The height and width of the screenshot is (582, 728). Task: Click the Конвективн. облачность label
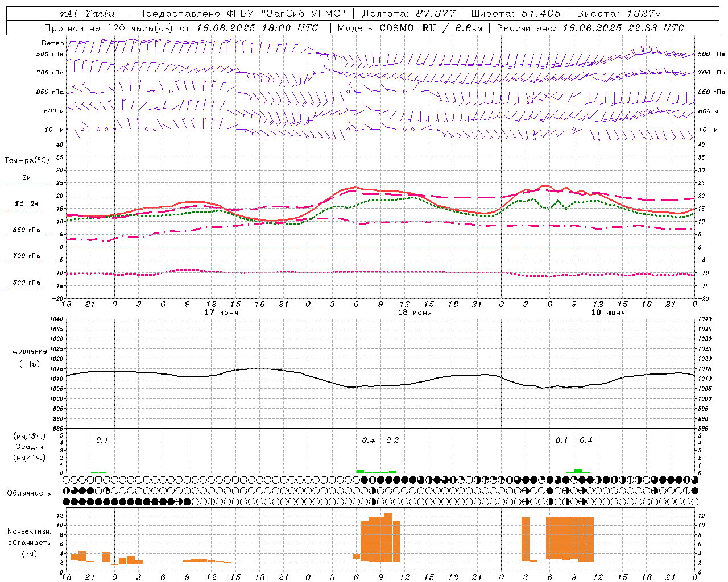(x=29, y=537)
